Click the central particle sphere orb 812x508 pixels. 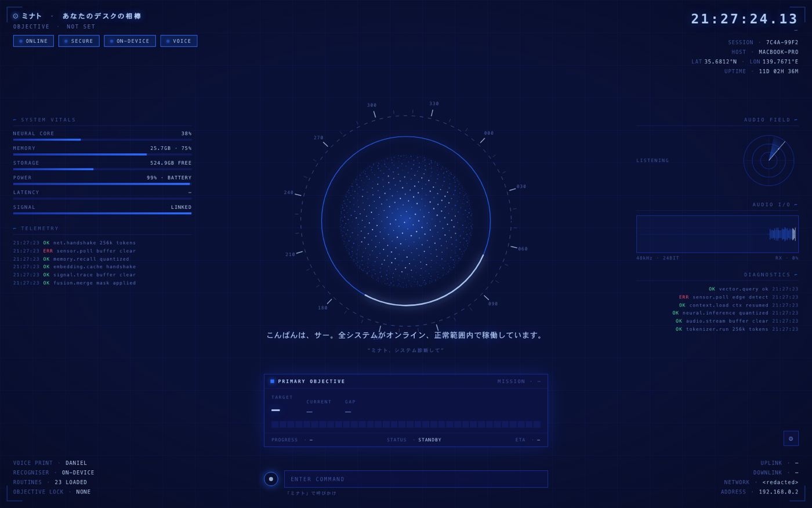pyautogui.click(x=406, y=221)
